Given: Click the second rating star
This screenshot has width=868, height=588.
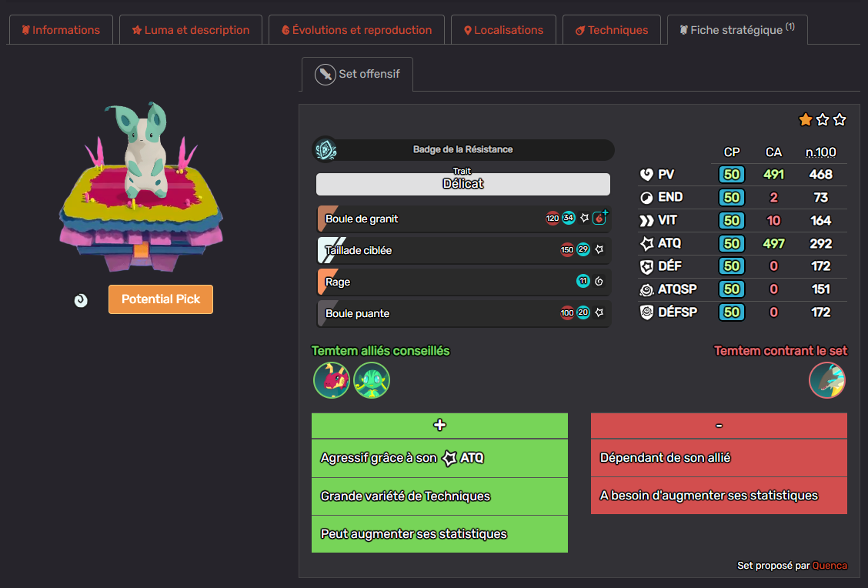Looking at the screenshot, I should 823,119.
